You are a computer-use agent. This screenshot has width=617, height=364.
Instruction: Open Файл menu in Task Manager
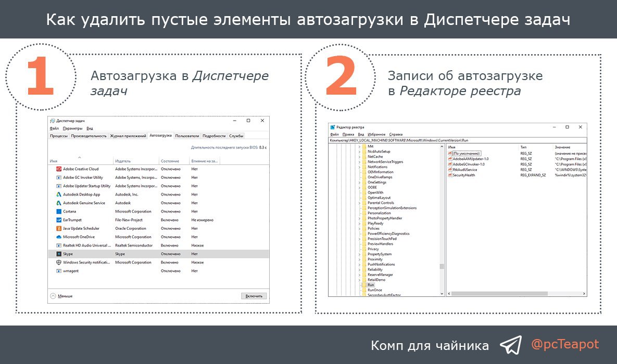(x=54, y=128)
